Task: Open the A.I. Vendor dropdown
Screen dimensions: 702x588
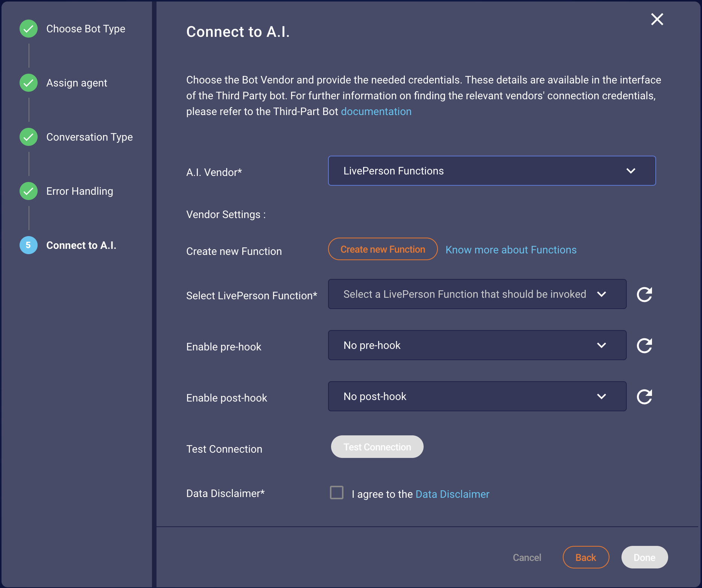Action: 492,171
